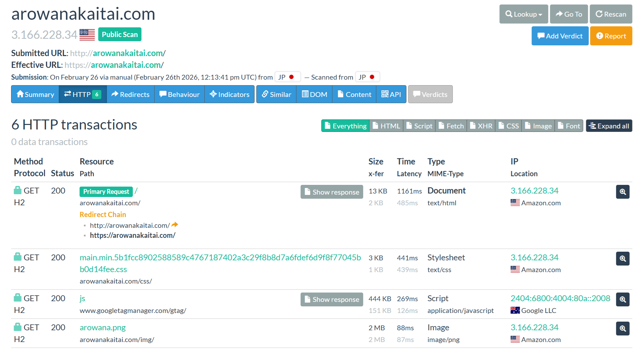
Task: Filter transactions to Image only
Action: coord(538,126)
